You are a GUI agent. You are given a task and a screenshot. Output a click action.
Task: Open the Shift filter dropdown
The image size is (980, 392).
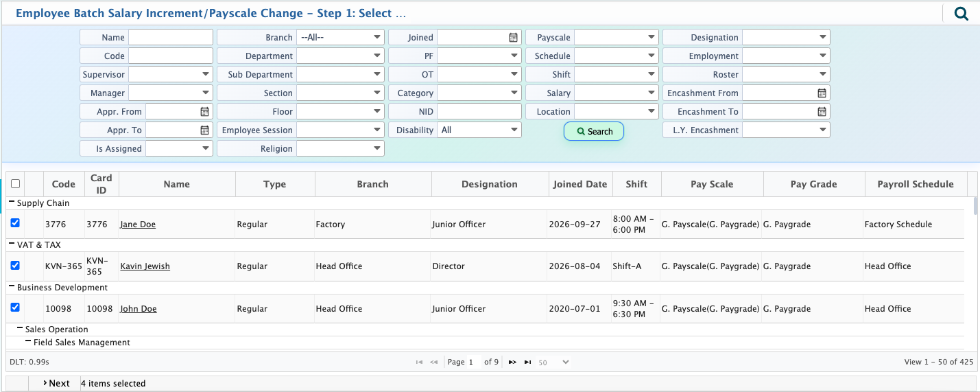tap(617, 75)
